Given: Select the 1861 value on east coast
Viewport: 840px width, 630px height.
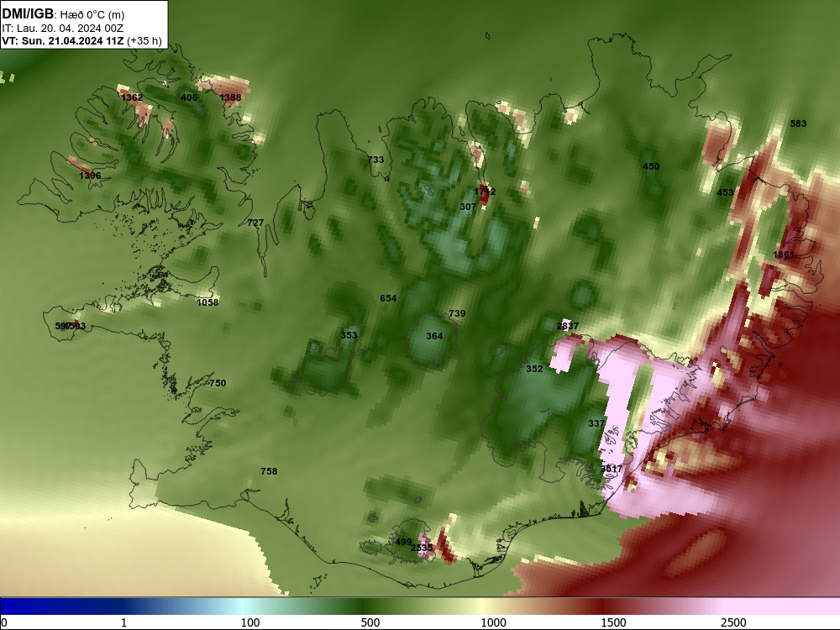Looking at the screenshot, I should (x=784, y=255).
